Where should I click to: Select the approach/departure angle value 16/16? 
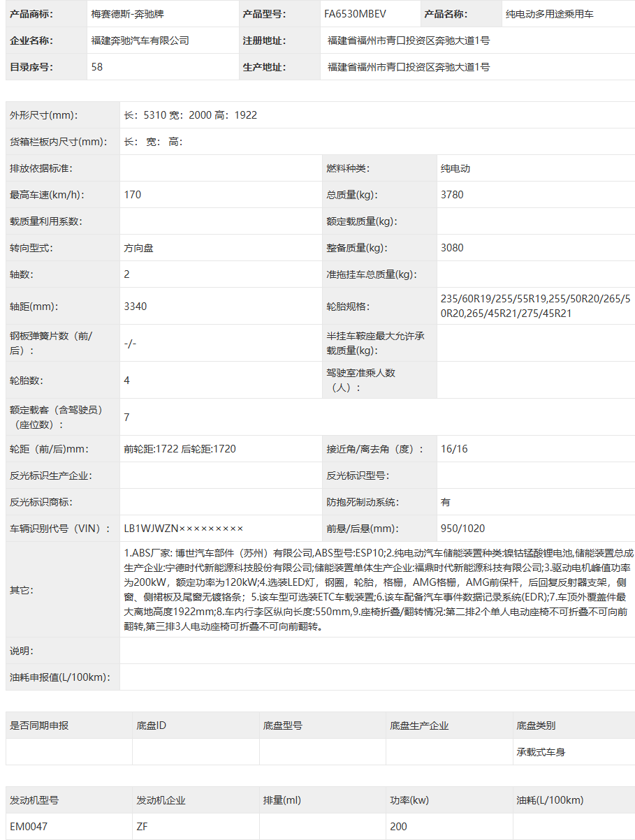tap(454, 449)
